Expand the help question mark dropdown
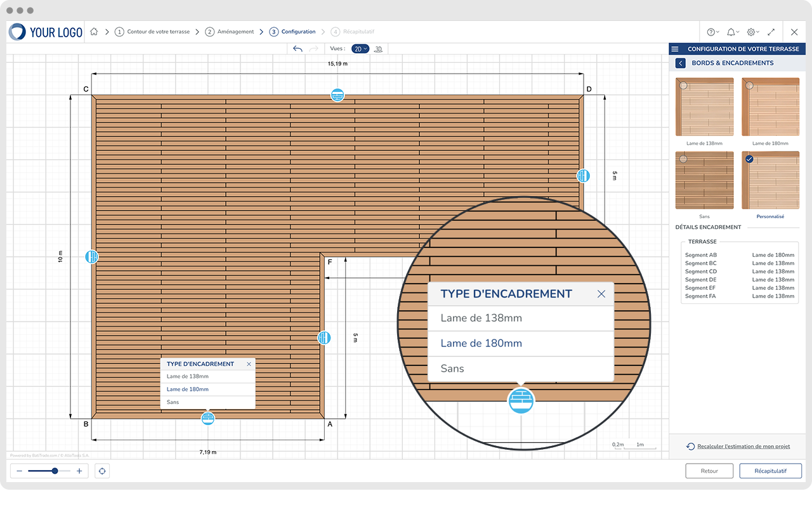Screen dimensions: 812x517 tap(712, 32)
